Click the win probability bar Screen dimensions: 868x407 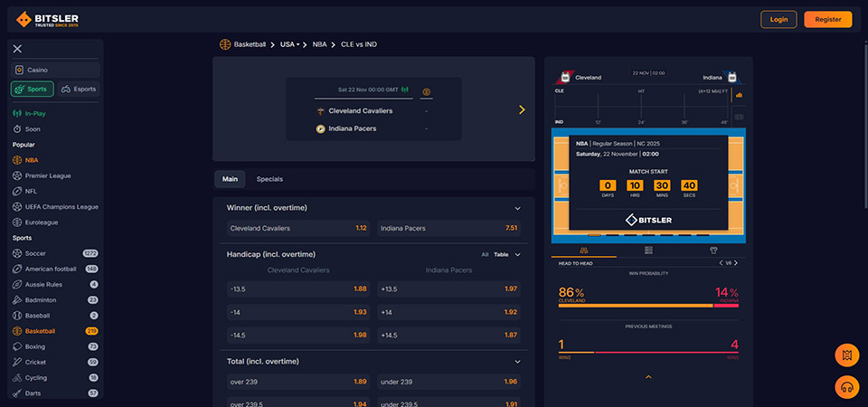click(x=648, y=306)
